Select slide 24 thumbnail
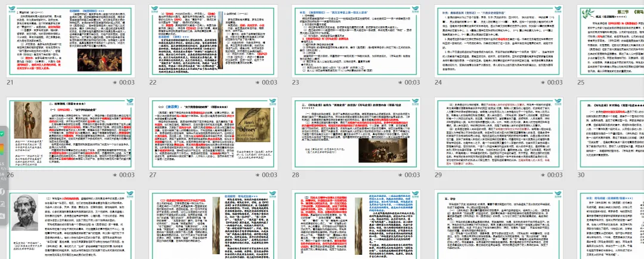644x259 pixels. (499, 41)
